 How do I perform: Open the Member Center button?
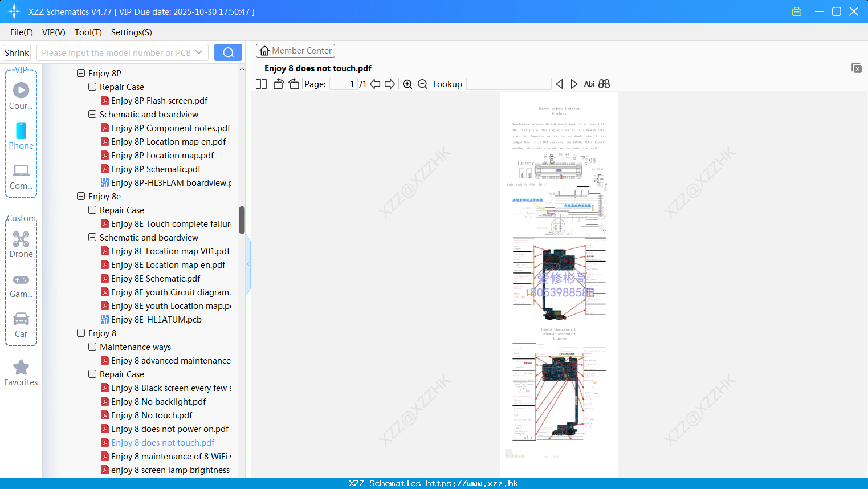point(295,51)
